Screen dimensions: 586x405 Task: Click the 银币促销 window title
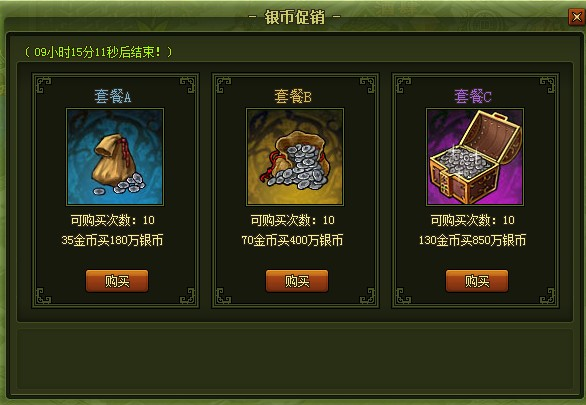[x=294, y=17]
